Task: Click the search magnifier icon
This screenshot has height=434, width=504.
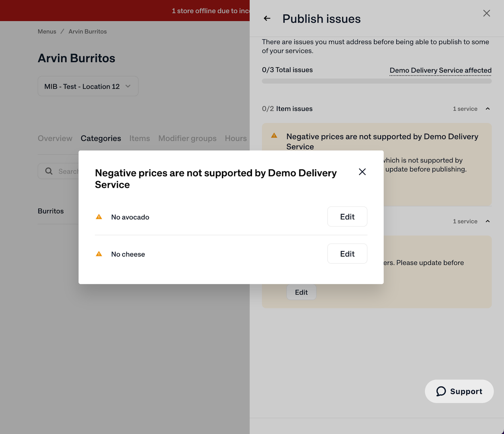Action: coord(49,171)
